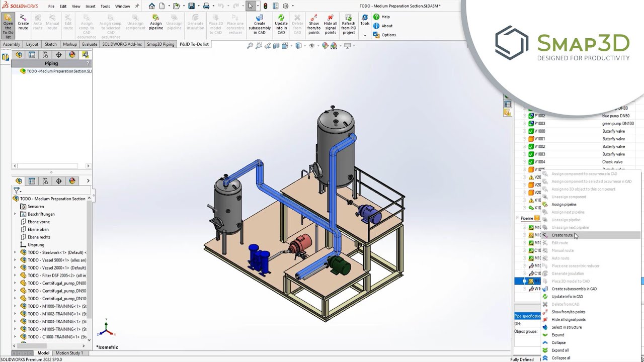The width and height of the screenshot is (644, 362).
Task: Open ConfigurationManager tab in lower panel
Action: point(45,181)
